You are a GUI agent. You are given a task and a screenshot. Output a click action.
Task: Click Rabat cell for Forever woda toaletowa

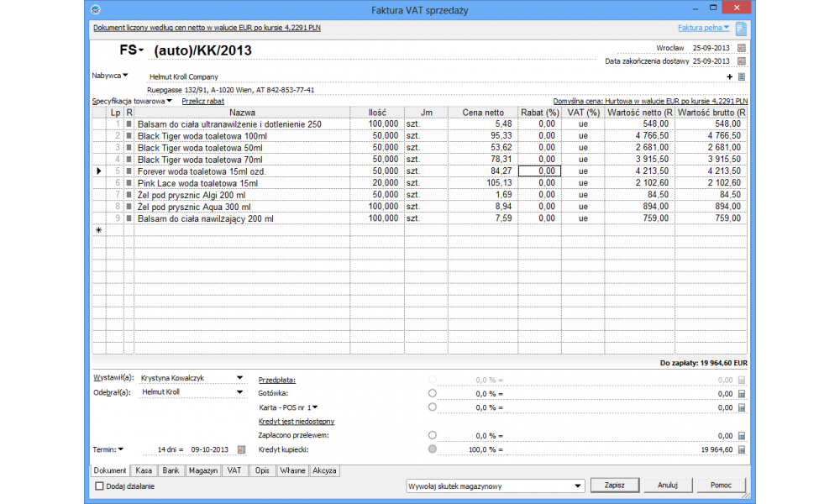click(538, 171)
